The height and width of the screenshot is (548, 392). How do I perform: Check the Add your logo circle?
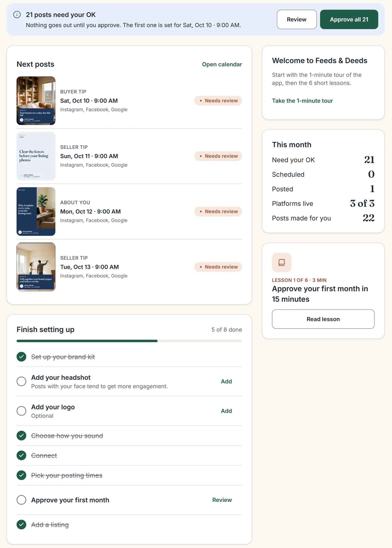click(22, 411)
